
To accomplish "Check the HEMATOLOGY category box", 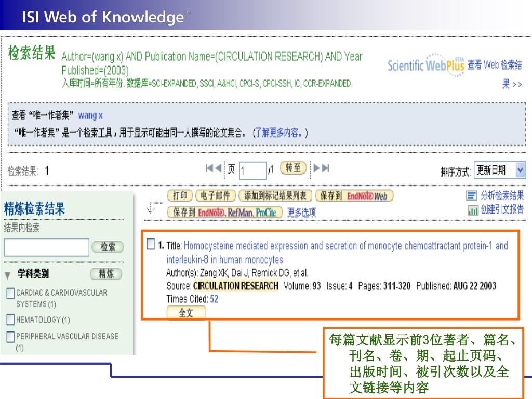I will pos(10,320).
